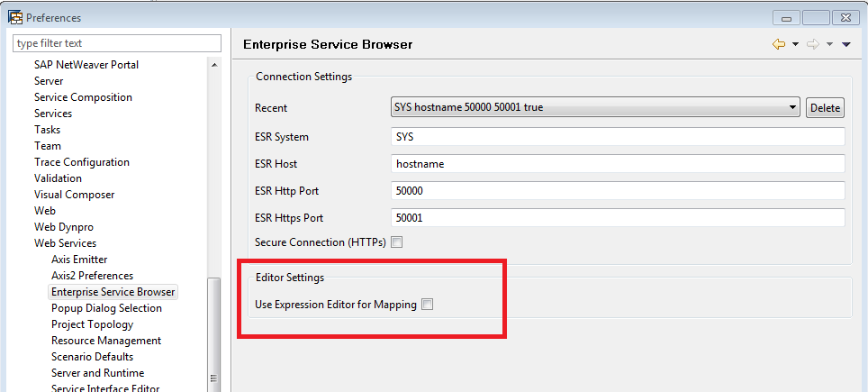The width and height of the screenshot is (868, 392).
Task: Focus the ESR Http Port field
Action: pos(618,191)
